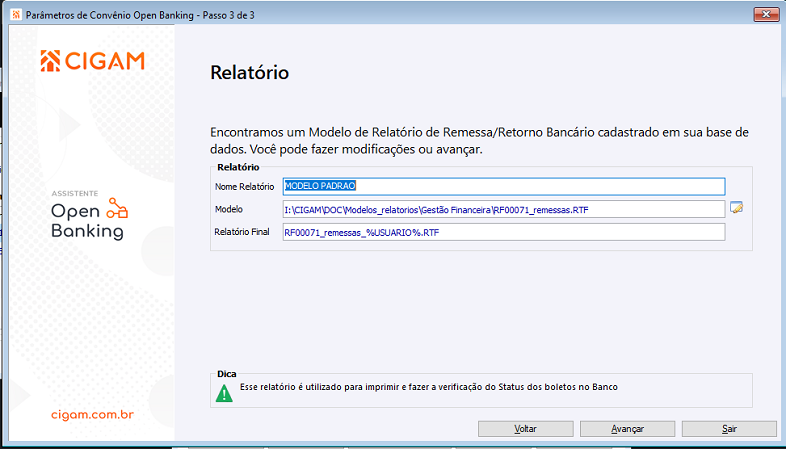The image size is (786, 449).
Task: Click the tip text about Status dos boletos
Action: [429, 387]
